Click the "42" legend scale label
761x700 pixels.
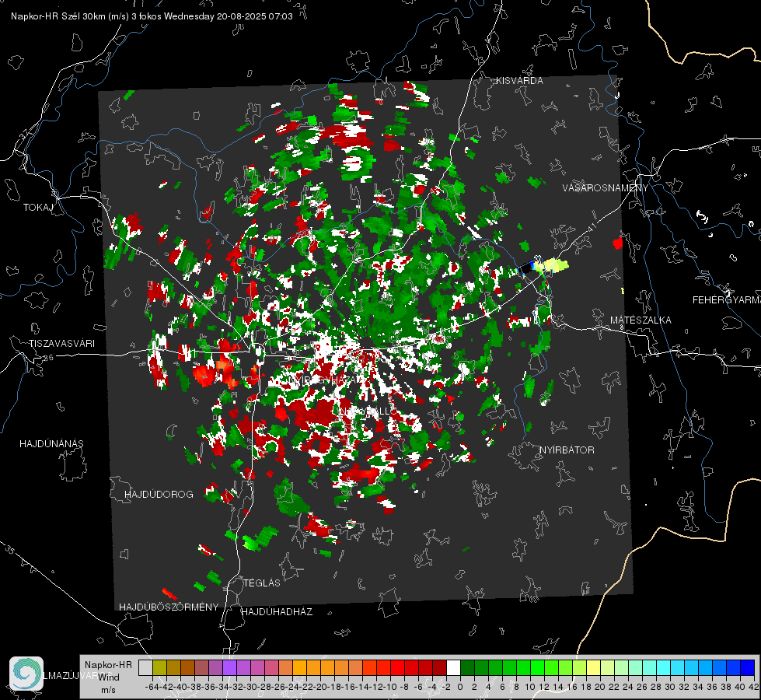click(753, 687)
